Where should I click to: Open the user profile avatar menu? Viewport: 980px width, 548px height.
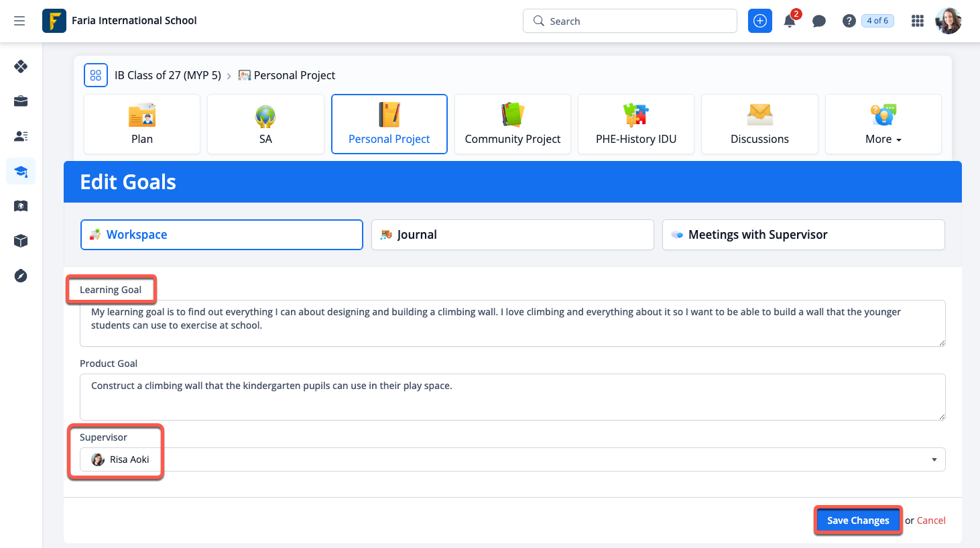tap(948, 21)
